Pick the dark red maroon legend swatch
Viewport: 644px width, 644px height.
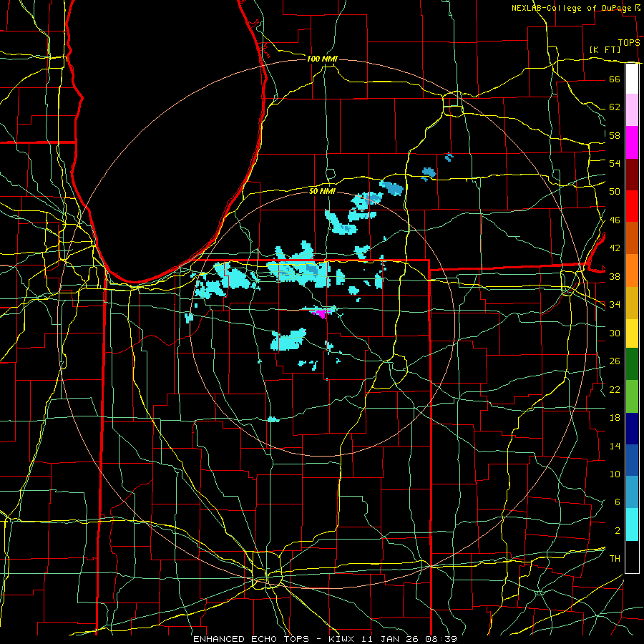(632, 175)
